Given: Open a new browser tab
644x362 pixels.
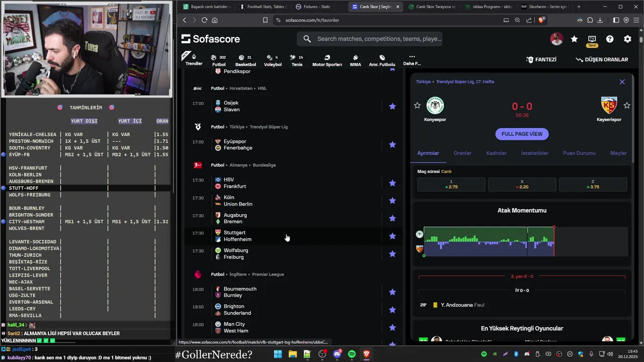Looking at the screenshot, I should click(579, 7).
